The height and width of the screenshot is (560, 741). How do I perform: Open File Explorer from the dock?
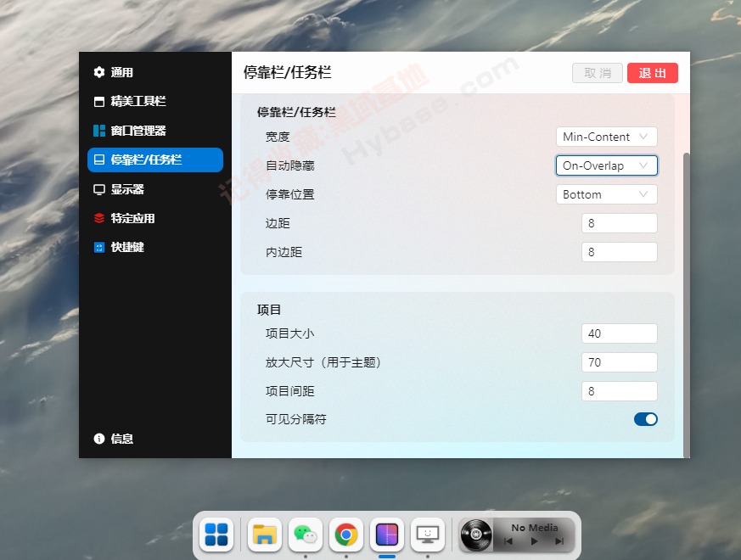(265, 535)
